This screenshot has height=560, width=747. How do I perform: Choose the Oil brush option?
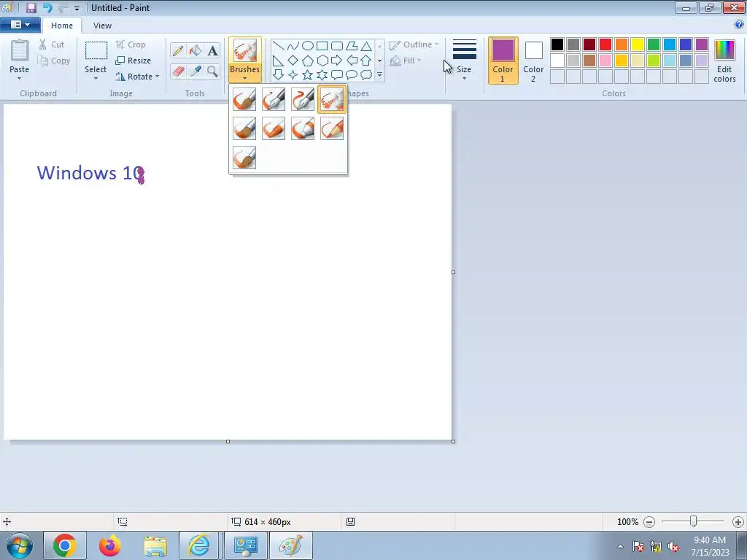click(x=244, y=128)
